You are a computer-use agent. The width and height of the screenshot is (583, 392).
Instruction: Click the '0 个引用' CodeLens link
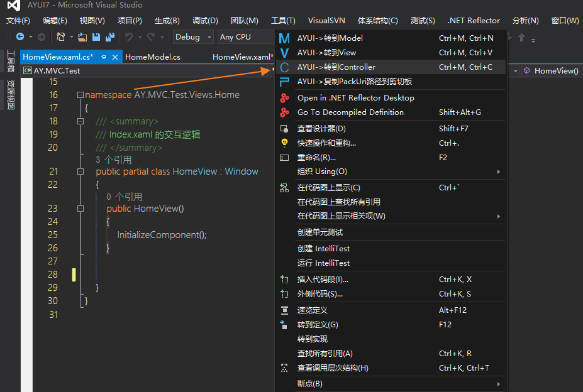pos(124,197)
